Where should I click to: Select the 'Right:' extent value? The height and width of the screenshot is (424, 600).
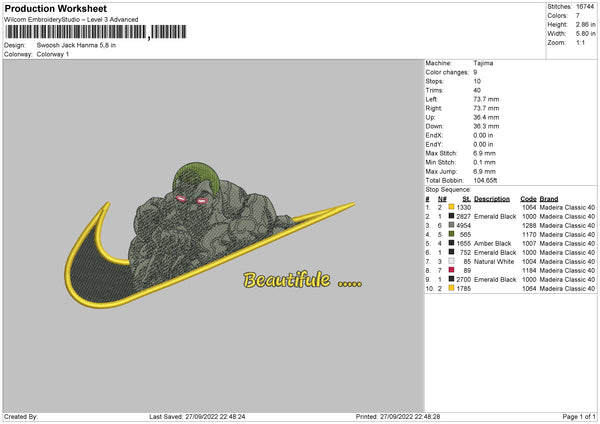coord(486,108)
